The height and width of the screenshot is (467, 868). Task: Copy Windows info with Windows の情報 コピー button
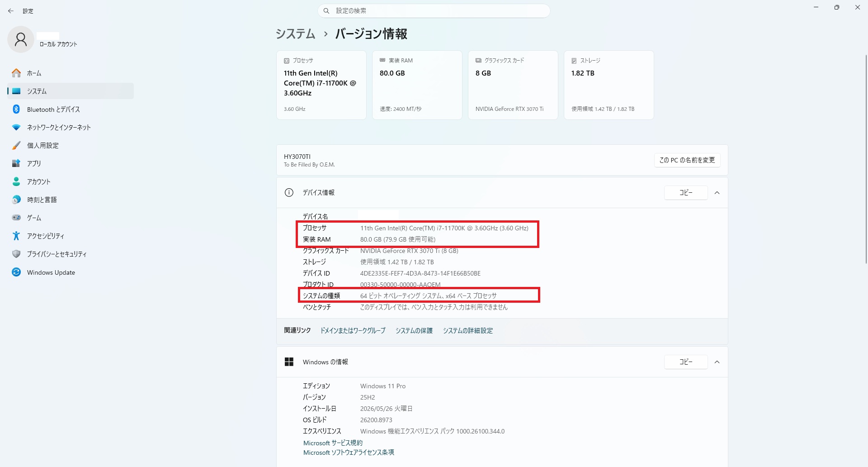point(686,362)
